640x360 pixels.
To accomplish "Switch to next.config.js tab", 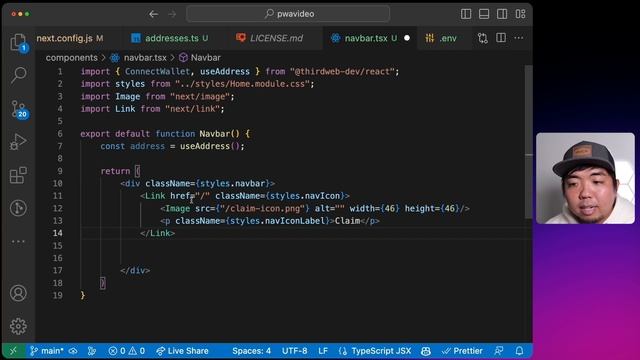I will tap(70, 38).
